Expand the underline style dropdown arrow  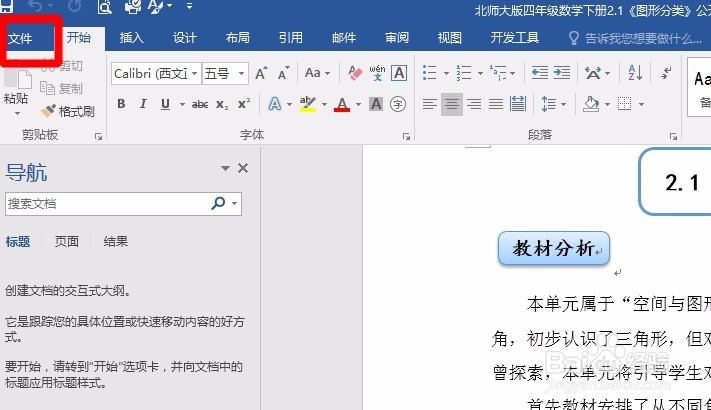pos(182,104)
